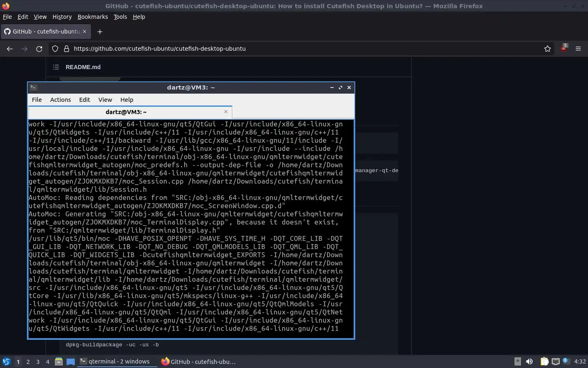
Task: Open the qterminal File menu
Action: click(37, 100)
